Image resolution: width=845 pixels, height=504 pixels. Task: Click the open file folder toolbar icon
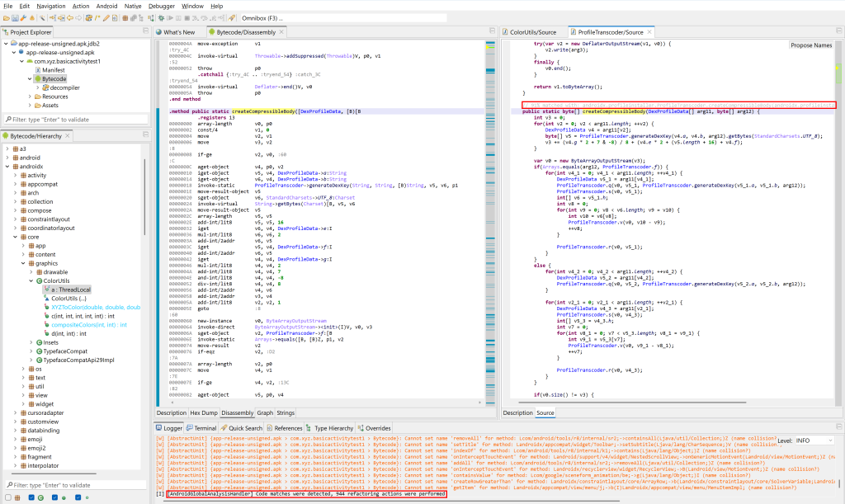(7, 17)
